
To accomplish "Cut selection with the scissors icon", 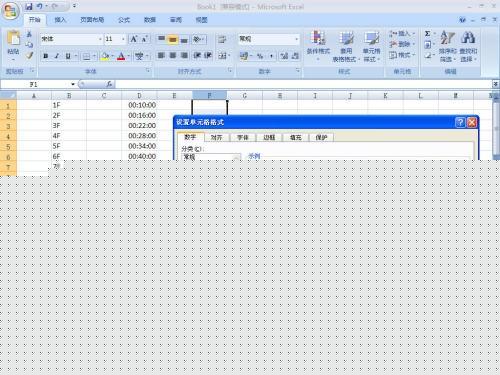I will pyautogui.click(x=29, y=34).
